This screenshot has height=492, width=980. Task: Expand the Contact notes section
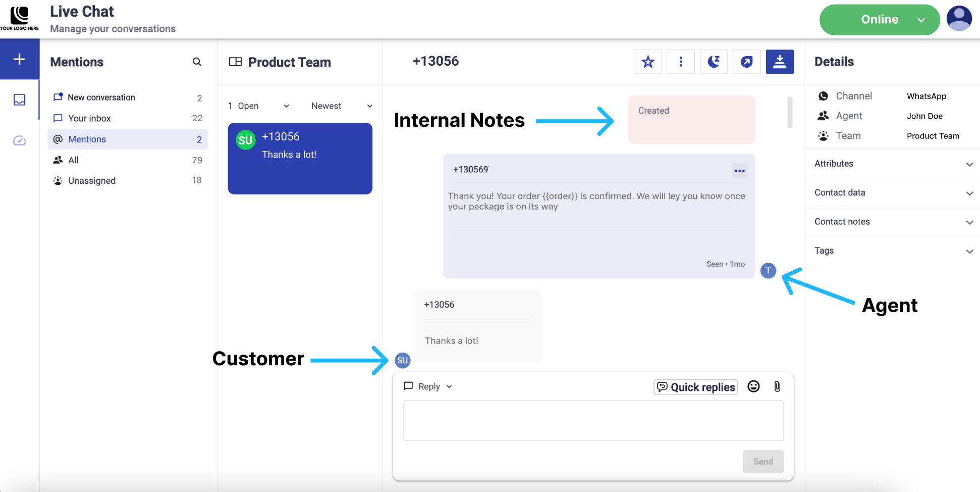tap(892, 222)
